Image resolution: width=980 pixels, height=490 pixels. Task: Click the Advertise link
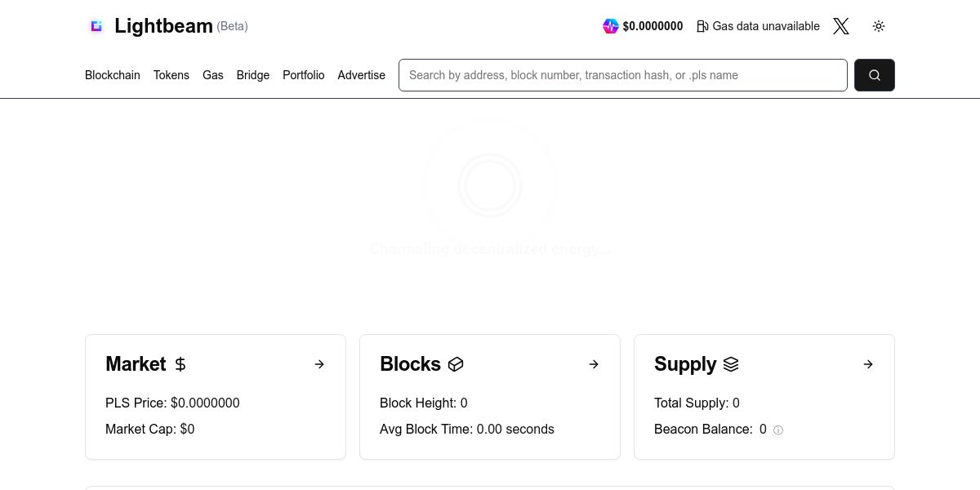pyautogui.click(x=362, y=75)
